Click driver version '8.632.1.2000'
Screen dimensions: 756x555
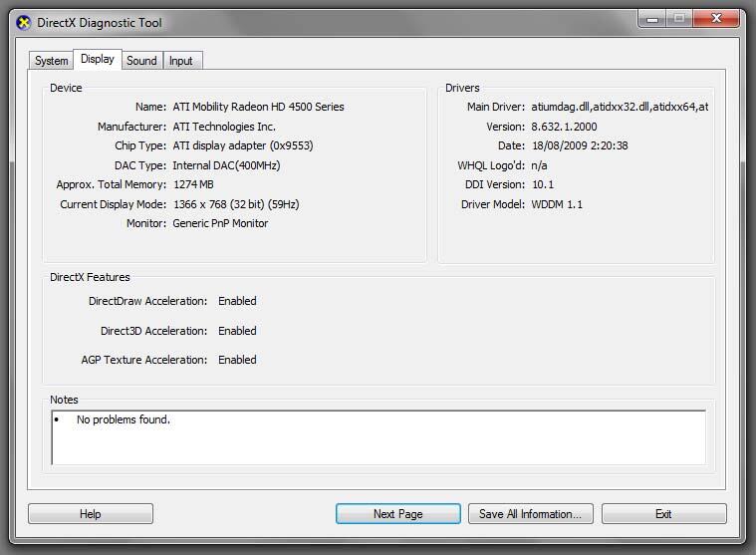pos(564,127)
